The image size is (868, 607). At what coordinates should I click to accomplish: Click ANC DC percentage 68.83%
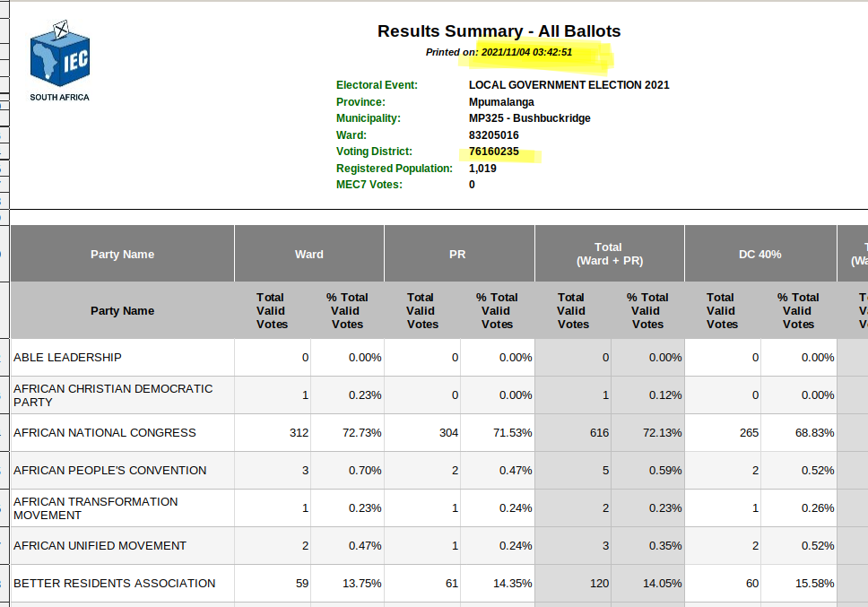click(x=815, y=433)
